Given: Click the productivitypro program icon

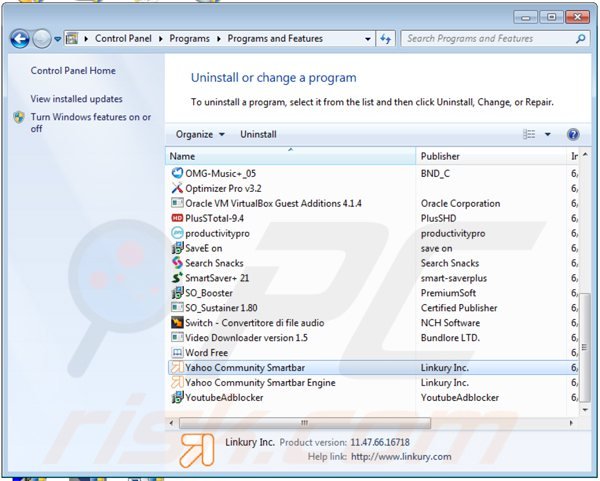Looking at the screenshot, I should (177, 233).
